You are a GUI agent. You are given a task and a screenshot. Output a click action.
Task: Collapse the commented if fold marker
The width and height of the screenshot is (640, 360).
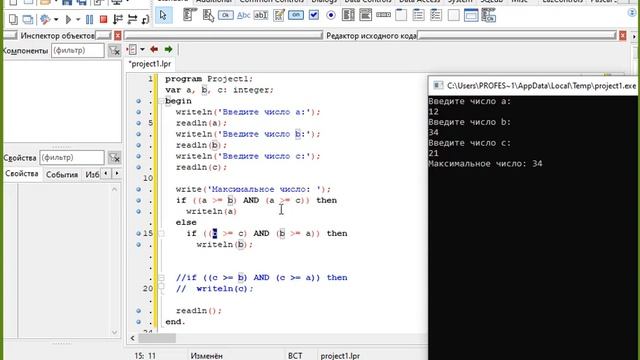[x=162, y=278]
